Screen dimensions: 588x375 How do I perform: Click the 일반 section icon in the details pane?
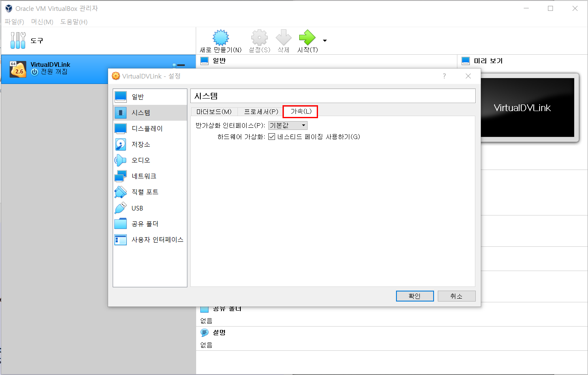204,61
